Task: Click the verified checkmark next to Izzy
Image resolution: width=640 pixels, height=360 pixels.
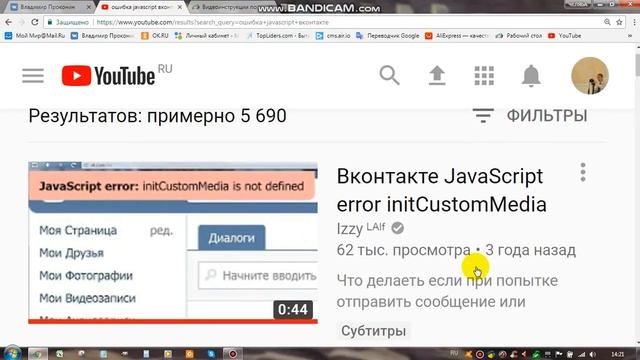Action: point(398,228)
